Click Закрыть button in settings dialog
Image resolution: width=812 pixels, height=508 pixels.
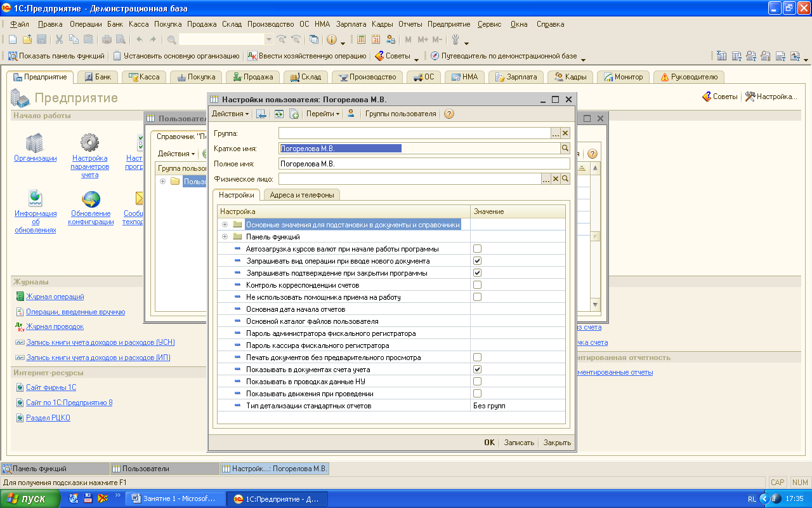point(557,443)
